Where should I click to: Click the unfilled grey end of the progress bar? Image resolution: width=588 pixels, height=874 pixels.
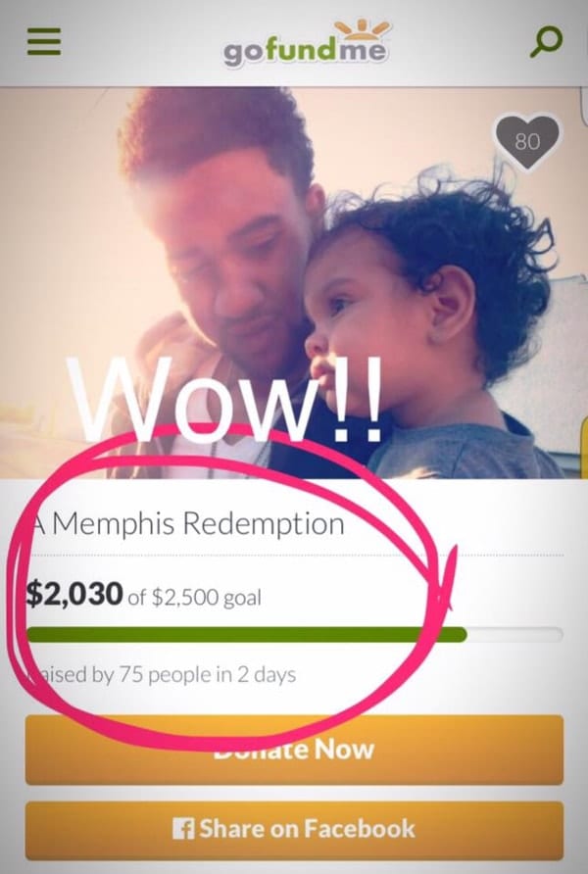[514, 634]
